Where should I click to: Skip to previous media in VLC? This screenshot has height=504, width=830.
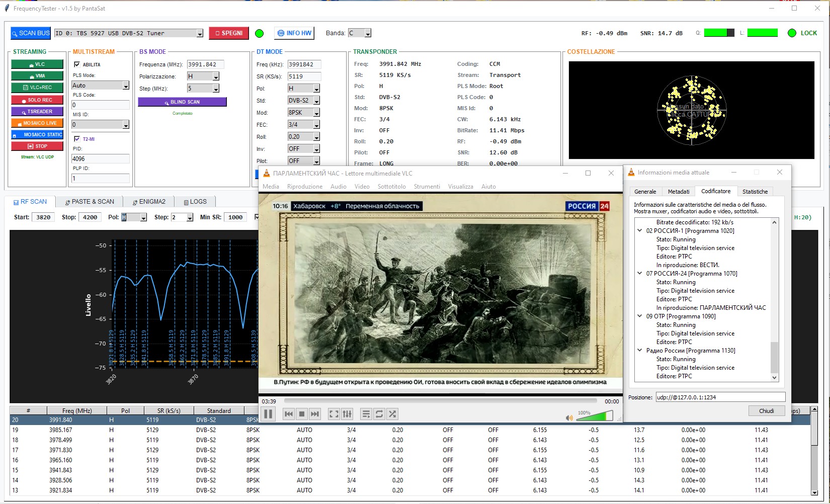click(x=289, y=414)
